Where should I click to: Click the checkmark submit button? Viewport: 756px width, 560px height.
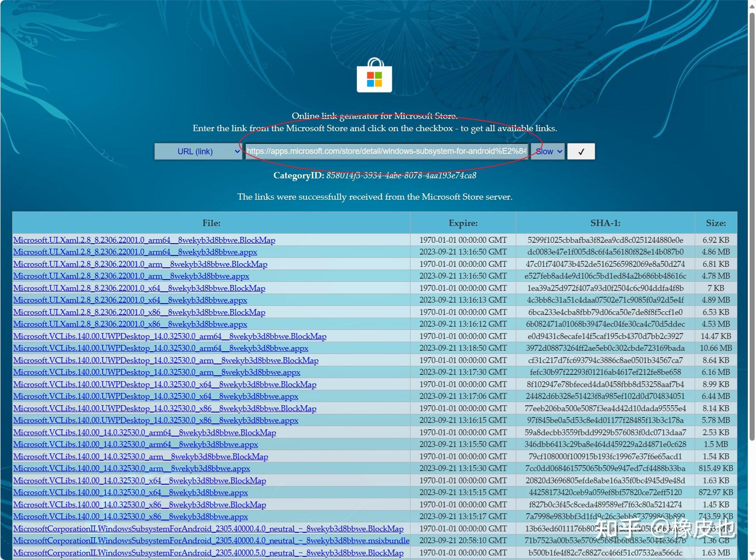pos(581,152)
